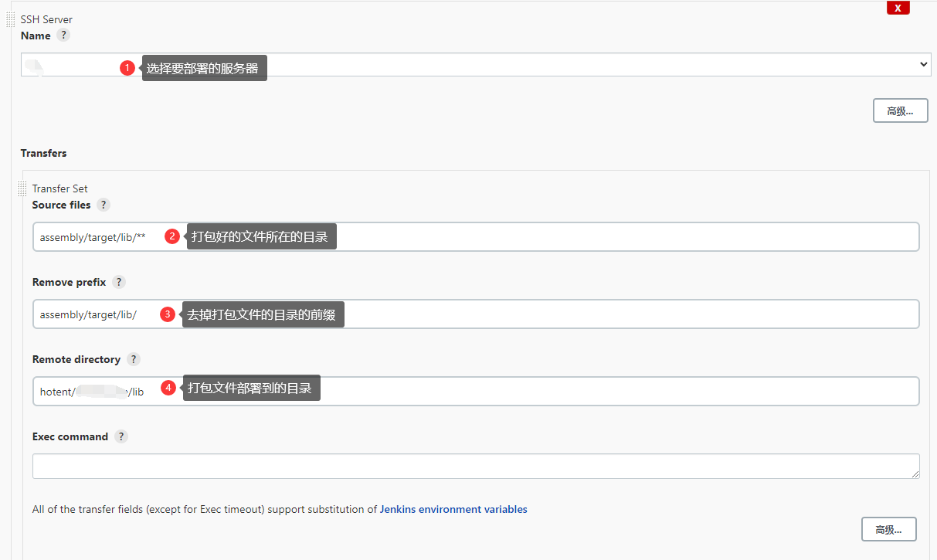The image size is (937, 560).
Task: Click Exec command resize grip
Action: pos(915,473)
